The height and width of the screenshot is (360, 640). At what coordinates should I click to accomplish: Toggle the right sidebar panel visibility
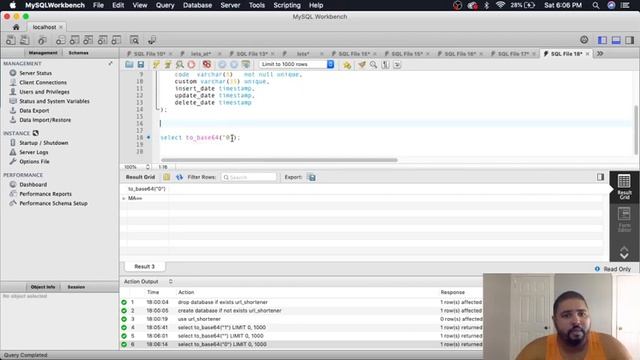[630, 40]
